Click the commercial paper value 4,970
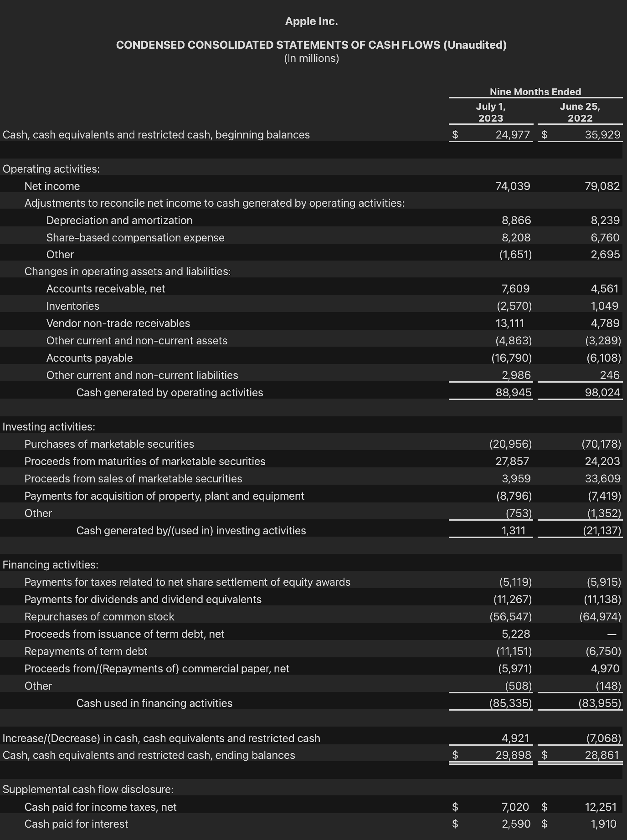 pyautogui.click(x=605, y=669)
